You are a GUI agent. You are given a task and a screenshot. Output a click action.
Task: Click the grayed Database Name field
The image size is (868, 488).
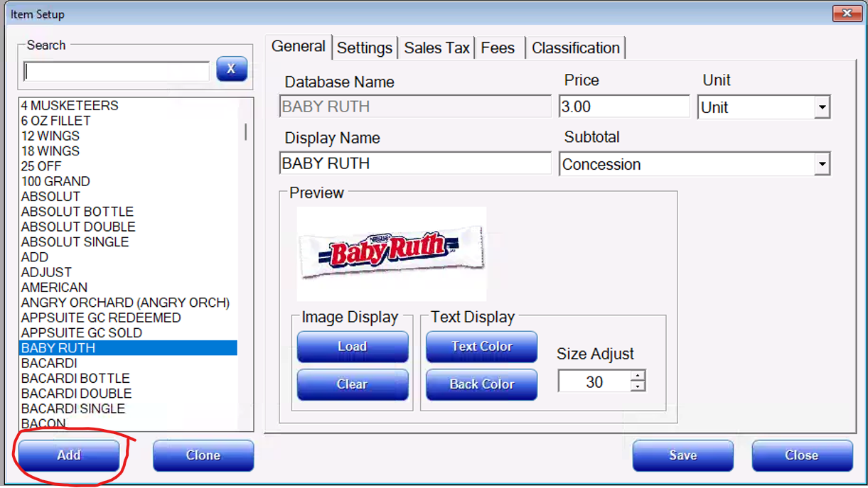pos(415,107)
